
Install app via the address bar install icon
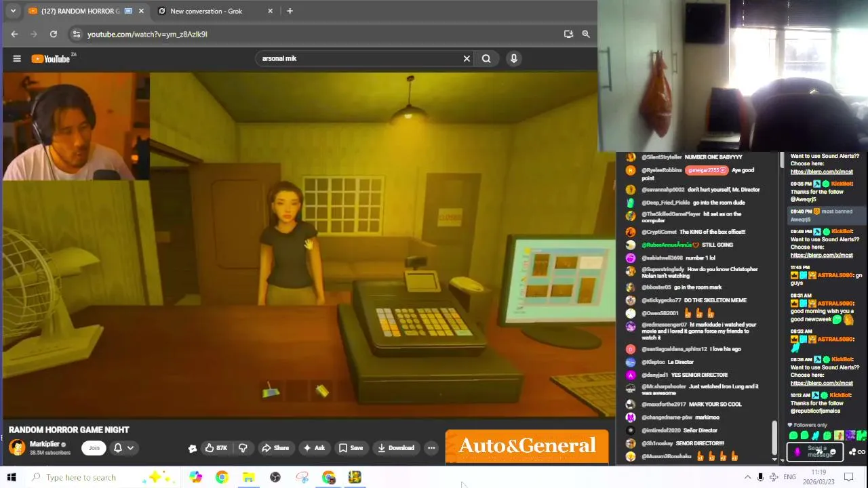(x=568, y=34)
